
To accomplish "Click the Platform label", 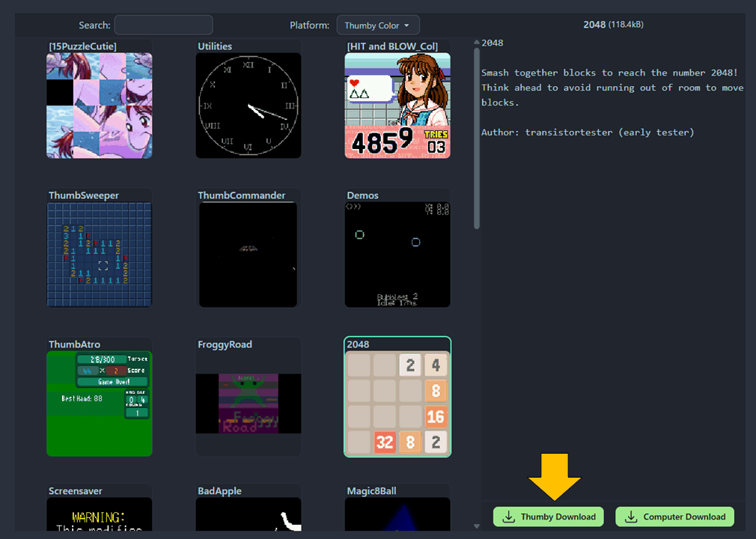I will point(310,25).
